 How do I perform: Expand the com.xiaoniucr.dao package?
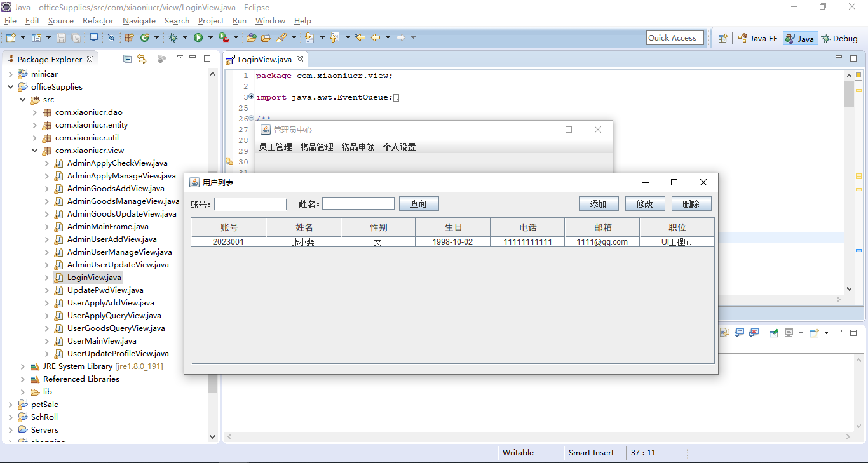point(35,112)
